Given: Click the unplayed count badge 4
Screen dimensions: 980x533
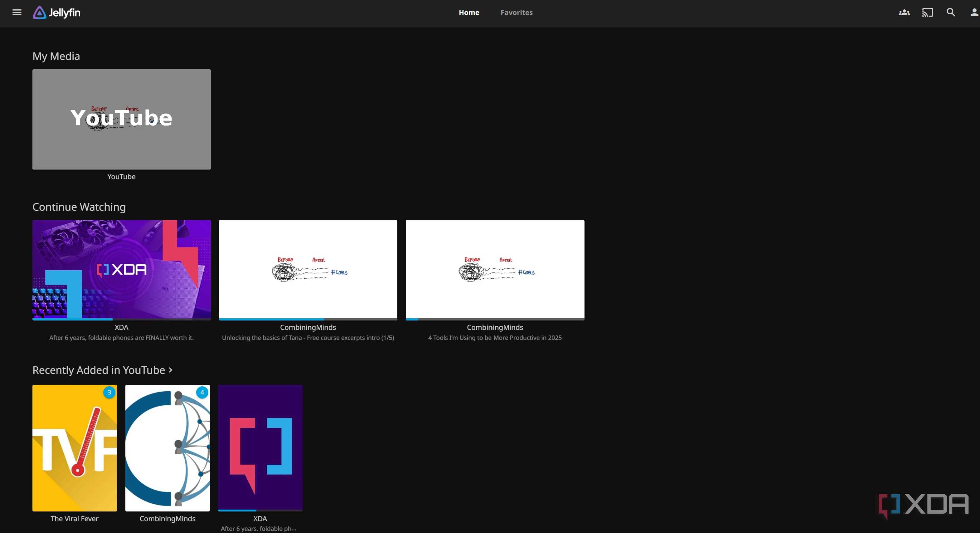Looking at the screenshot, I should (x=202, y=392).
